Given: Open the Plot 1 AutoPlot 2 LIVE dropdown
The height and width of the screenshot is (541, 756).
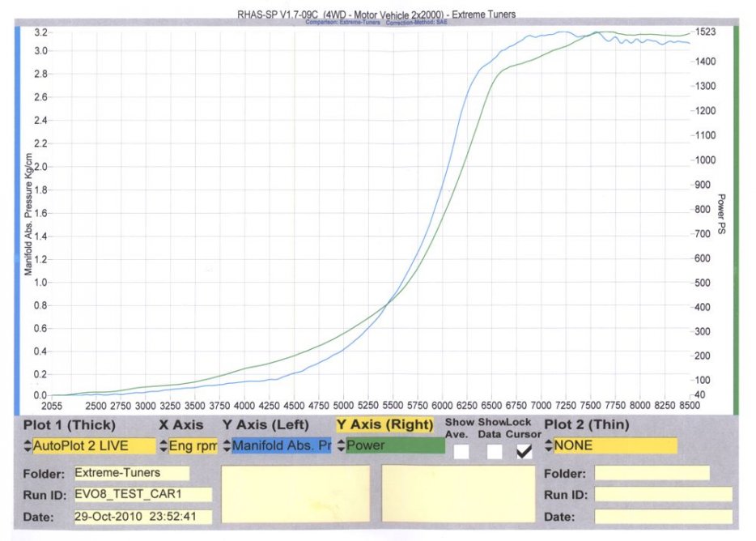Looking at the screenshot, I should tap(89, 445).
